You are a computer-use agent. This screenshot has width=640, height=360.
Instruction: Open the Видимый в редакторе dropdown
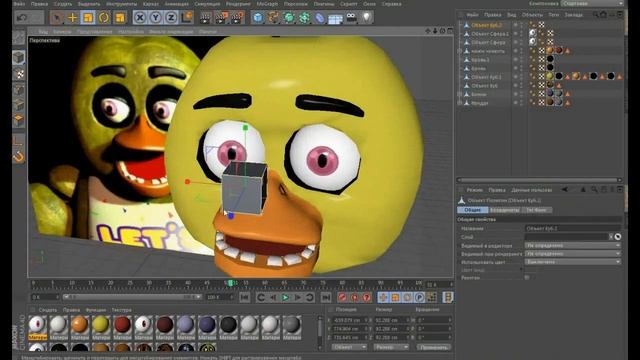point(572,245)
